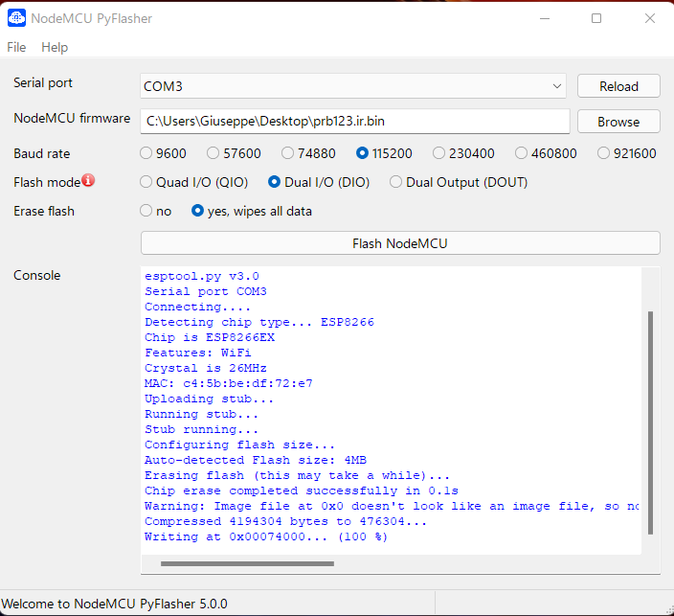
Task: Click the 'Compressed 4194304 bytes' console line
Action: coord(286,522)
